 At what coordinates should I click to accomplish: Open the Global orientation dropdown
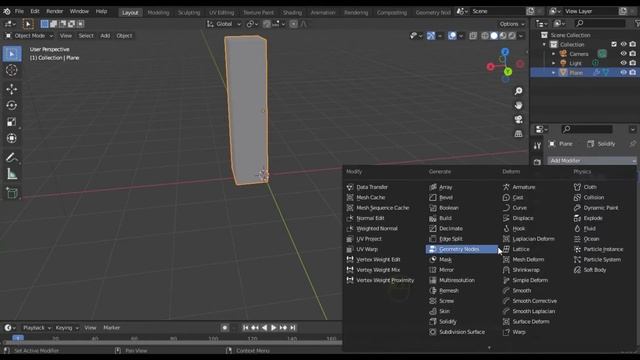point(224,24)
